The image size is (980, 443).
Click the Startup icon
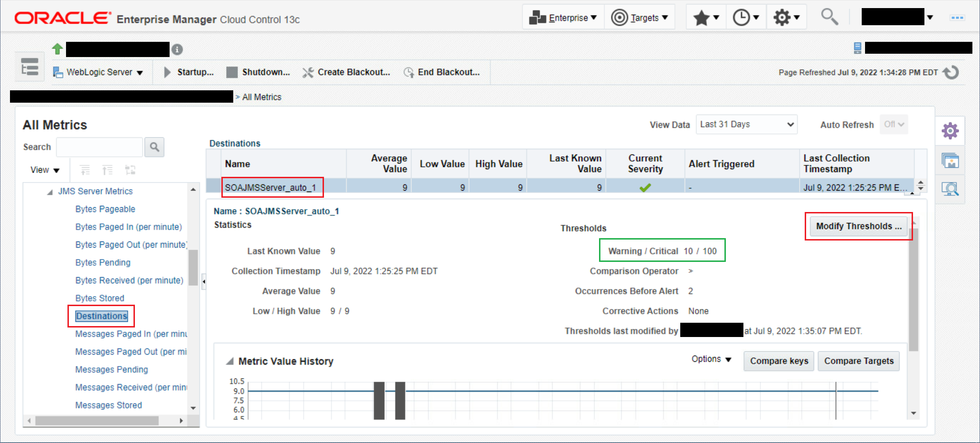click(x=167, y=72)
